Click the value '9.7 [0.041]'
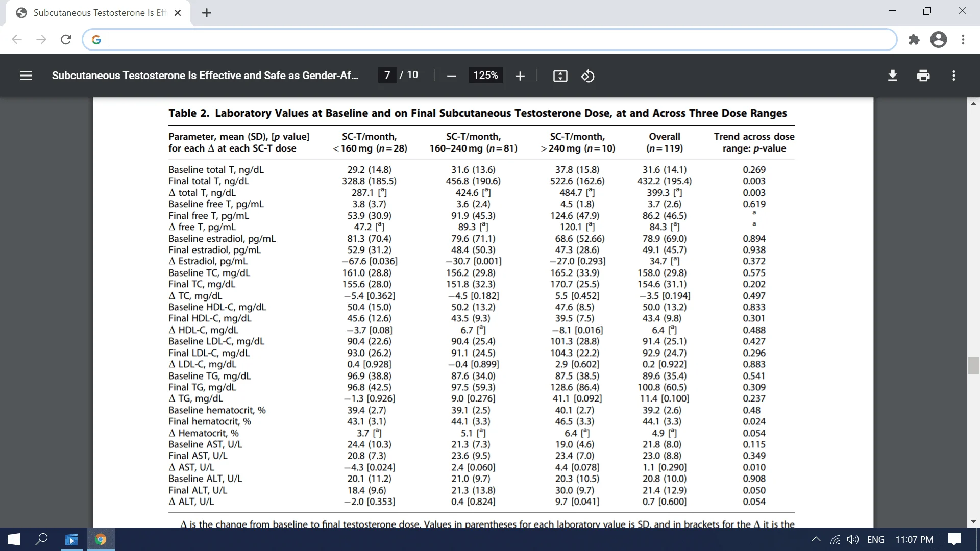The height and width of the screenshot is (551, 980). click(577, 502)
